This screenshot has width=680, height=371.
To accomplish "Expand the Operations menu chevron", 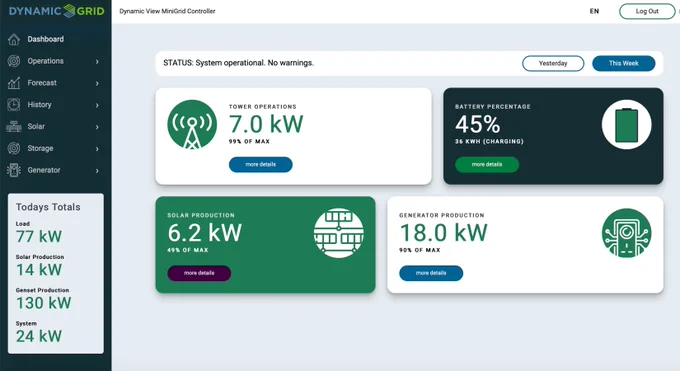I will (x=97, y=62).
